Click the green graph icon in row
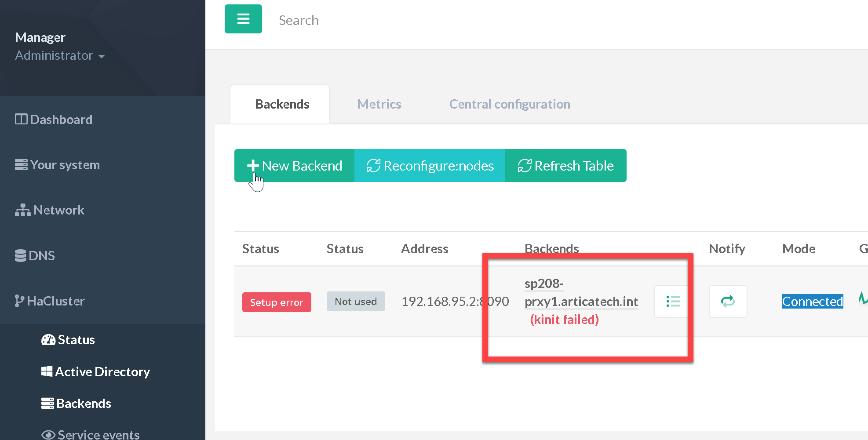Viewport: 868px width, 440px height. pos(863,298)
